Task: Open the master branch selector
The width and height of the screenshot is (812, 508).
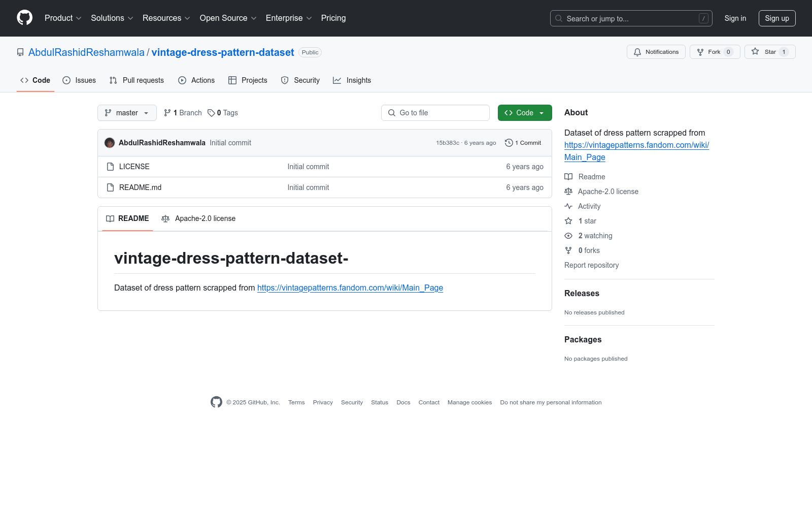Action: click(127, 113)
